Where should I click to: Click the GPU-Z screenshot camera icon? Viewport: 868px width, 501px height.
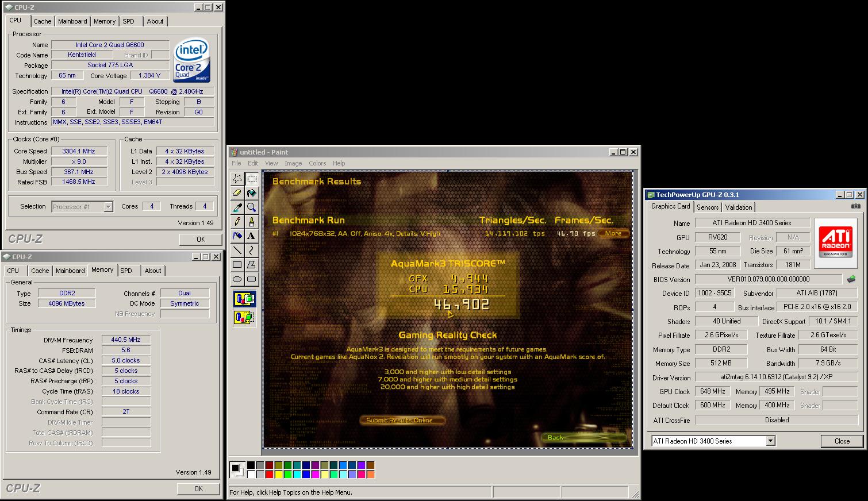(856, 206)
